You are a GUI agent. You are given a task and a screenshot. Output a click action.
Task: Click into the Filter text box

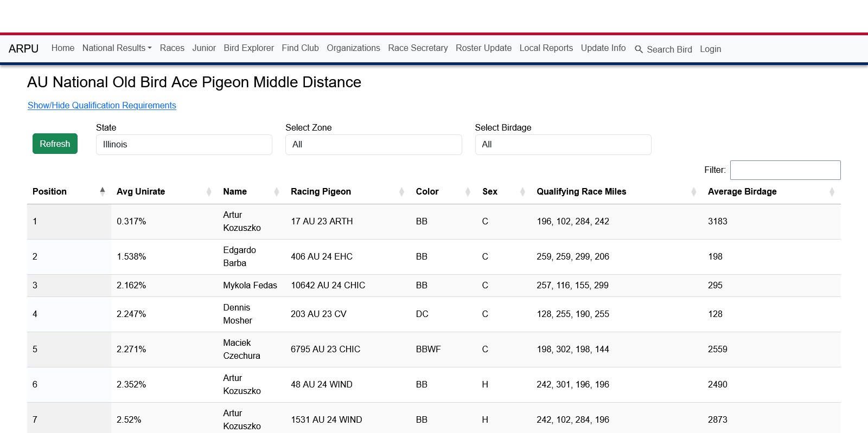pos(785,170)
